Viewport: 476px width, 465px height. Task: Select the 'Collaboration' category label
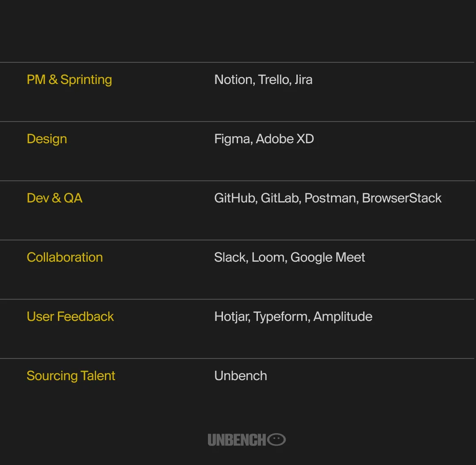pyautogui.click(x=65, y=257)
